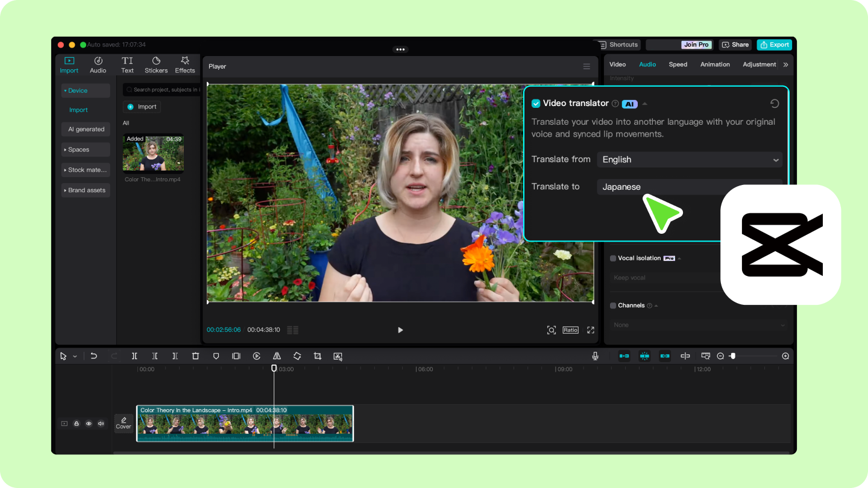Click the Export button

point(774,45)
